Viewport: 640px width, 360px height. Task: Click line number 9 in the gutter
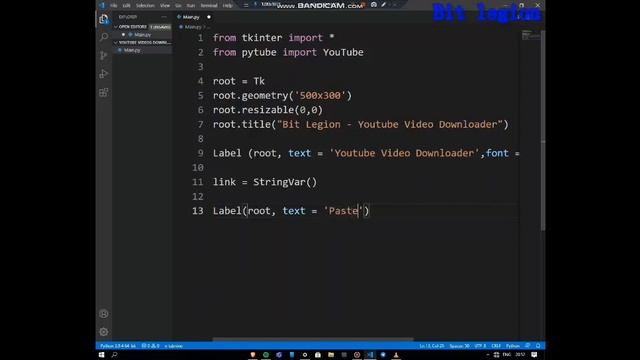pyautogui.click(x=200, y=153)
